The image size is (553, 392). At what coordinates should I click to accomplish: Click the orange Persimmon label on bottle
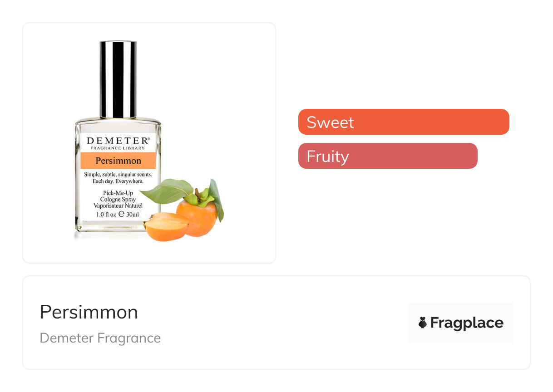pos(118,161)
